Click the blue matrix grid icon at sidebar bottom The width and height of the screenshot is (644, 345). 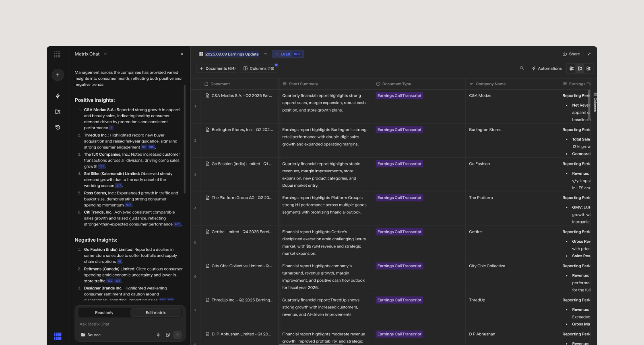click(58, 336)
